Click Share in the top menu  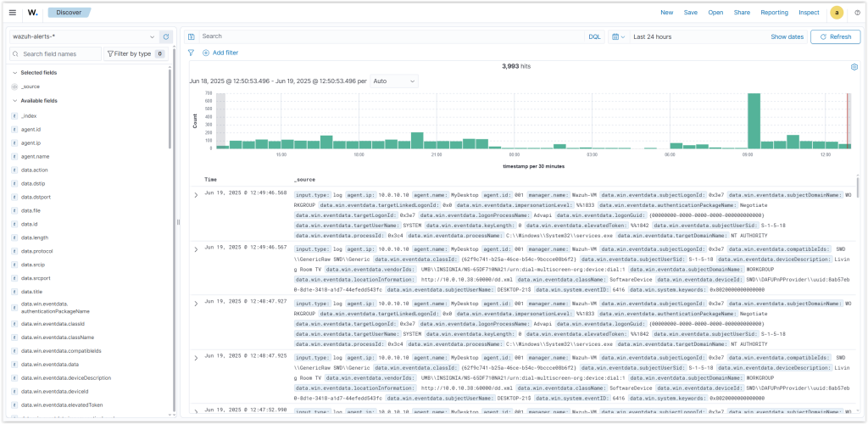coord(742,13)
